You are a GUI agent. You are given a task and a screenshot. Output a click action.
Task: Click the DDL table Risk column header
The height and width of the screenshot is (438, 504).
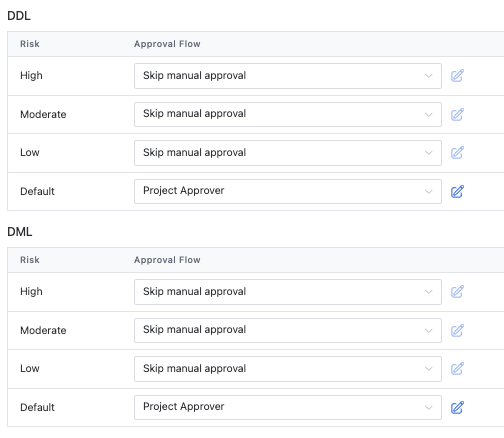coord(30,44)
